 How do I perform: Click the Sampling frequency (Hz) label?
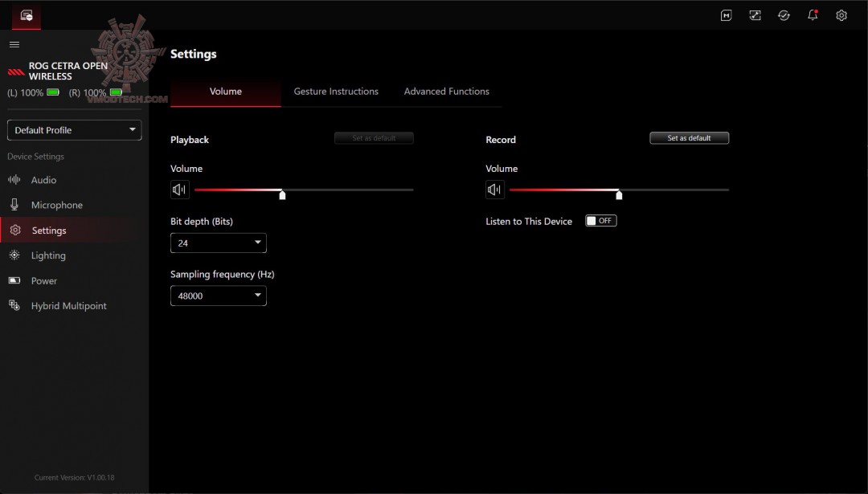coord(222,274)
